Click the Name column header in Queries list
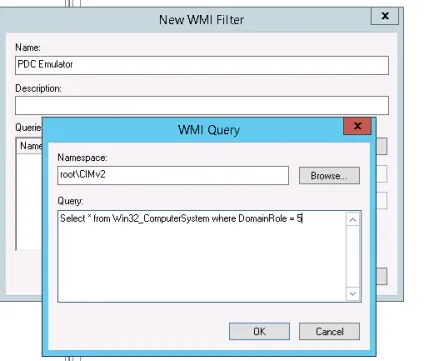Viewport: 424px width, 361px height. pos(30,146)
